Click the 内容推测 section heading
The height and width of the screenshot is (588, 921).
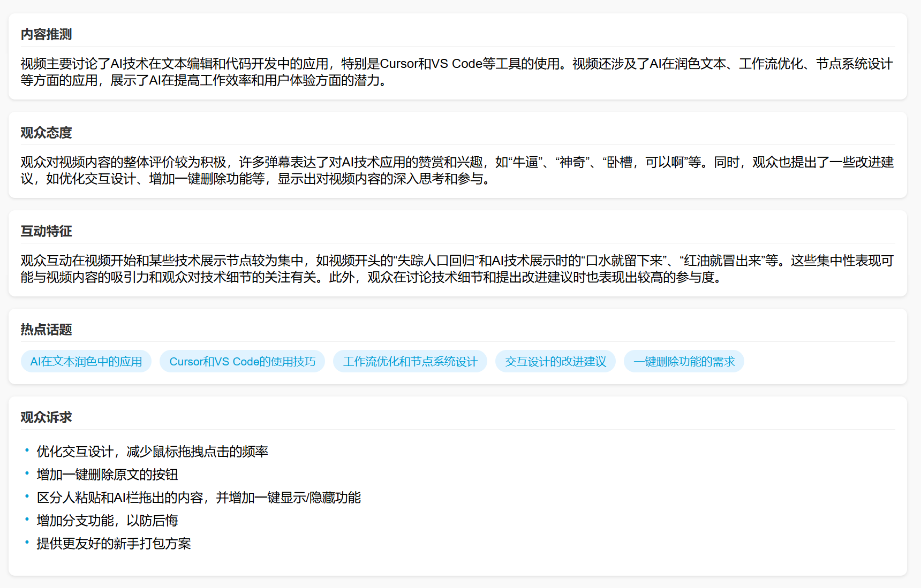tap(46, 35)
